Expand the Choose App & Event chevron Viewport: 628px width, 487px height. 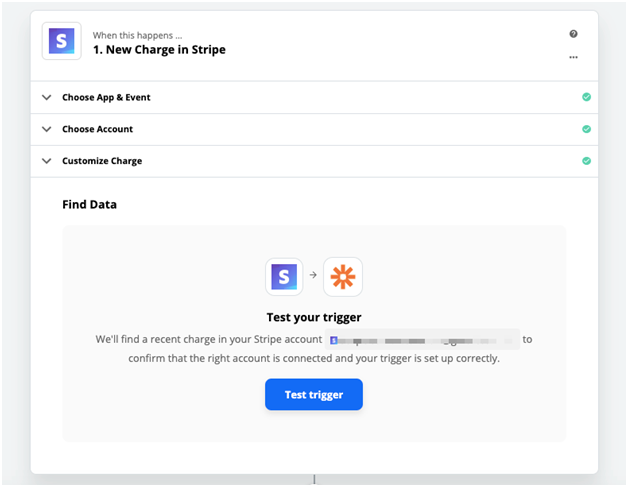pyautogui.click(x=47, y=97)
